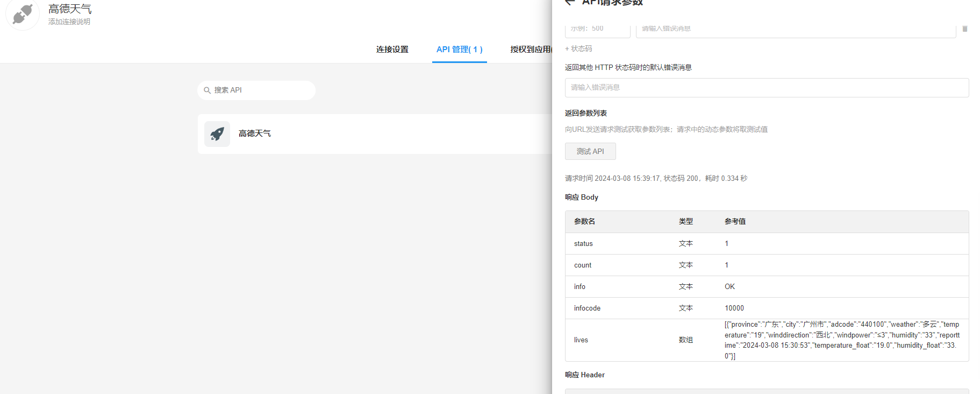Click the error message field next to status code
980x394 pixels.
(x=795, y=30)
